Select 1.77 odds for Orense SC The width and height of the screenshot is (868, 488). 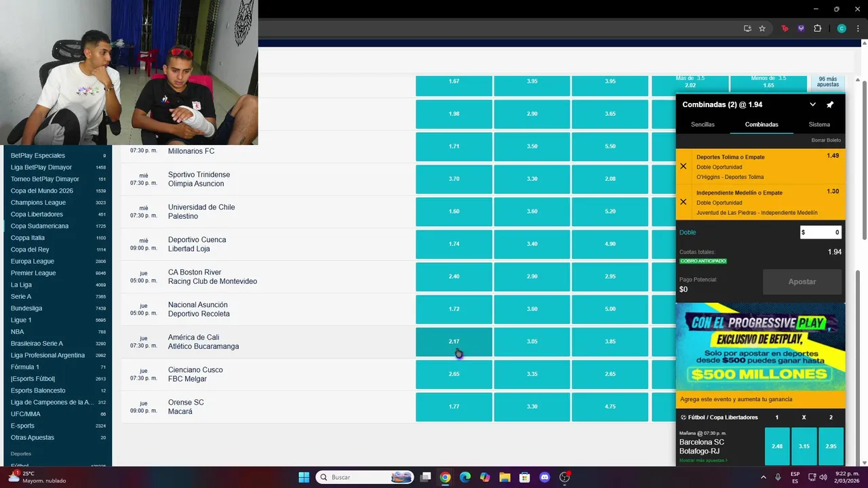(454, 407)
